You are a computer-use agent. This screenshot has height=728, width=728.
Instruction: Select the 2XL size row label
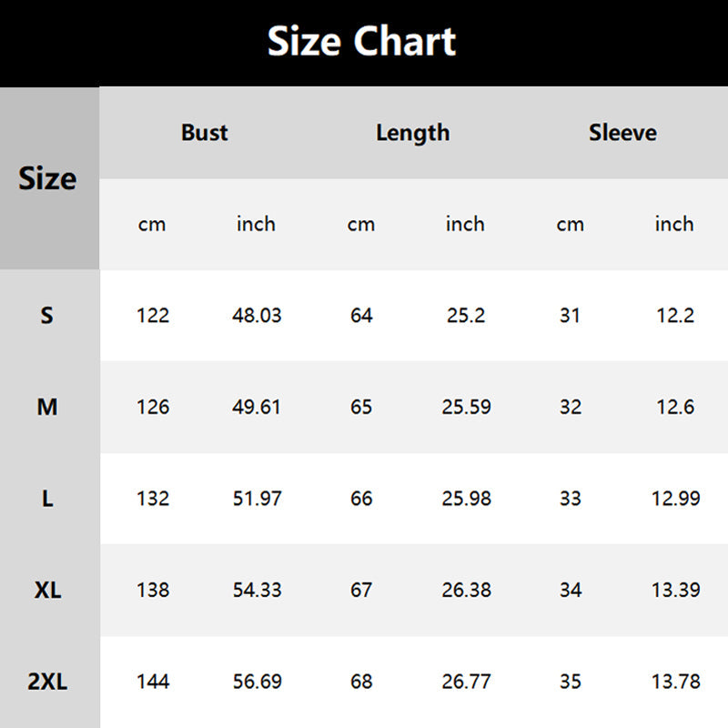[x=47, y=682]
